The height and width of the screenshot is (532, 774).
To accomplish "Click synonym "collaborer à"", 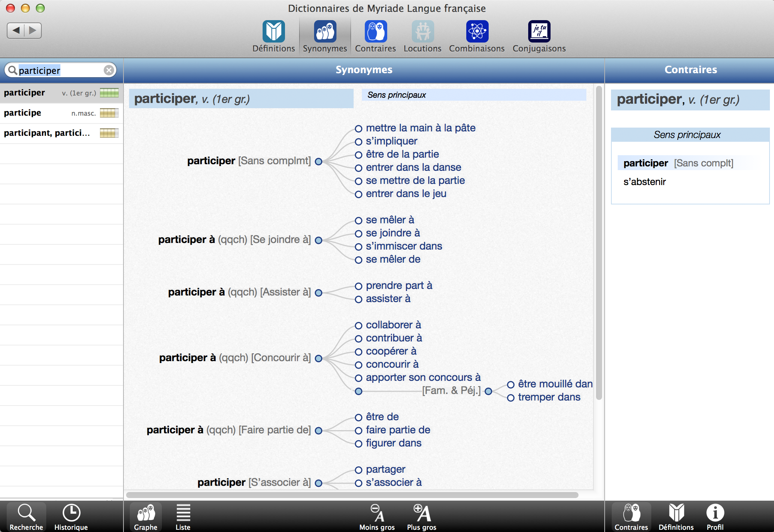I will (394, 325).
